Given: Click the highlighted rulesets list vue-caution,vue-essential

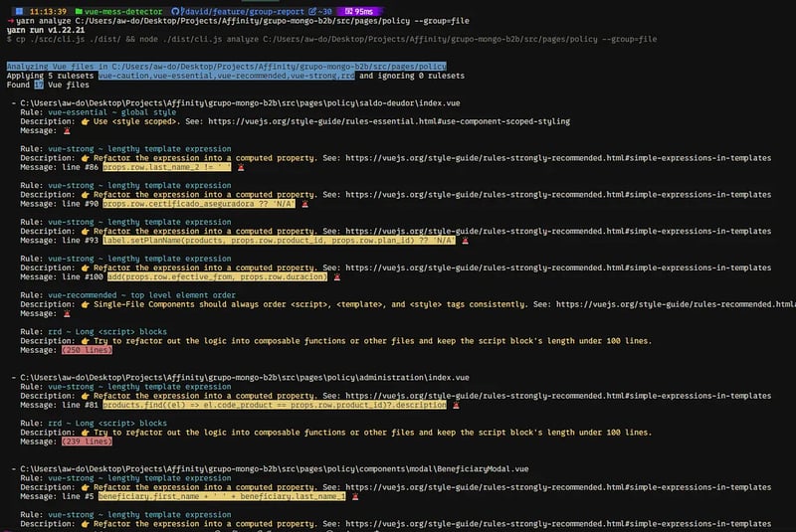Looking at the screenshot, I should click(x=227, y=76).
